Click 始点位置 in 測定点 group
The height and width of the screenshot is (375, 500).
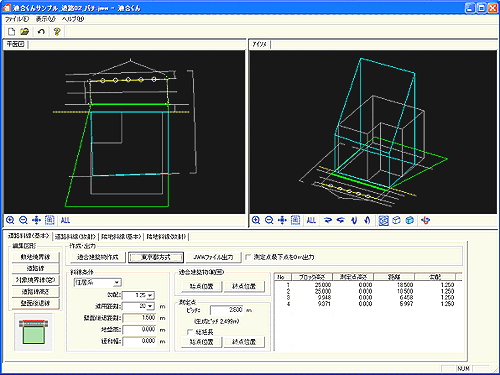tap(202, 342)
